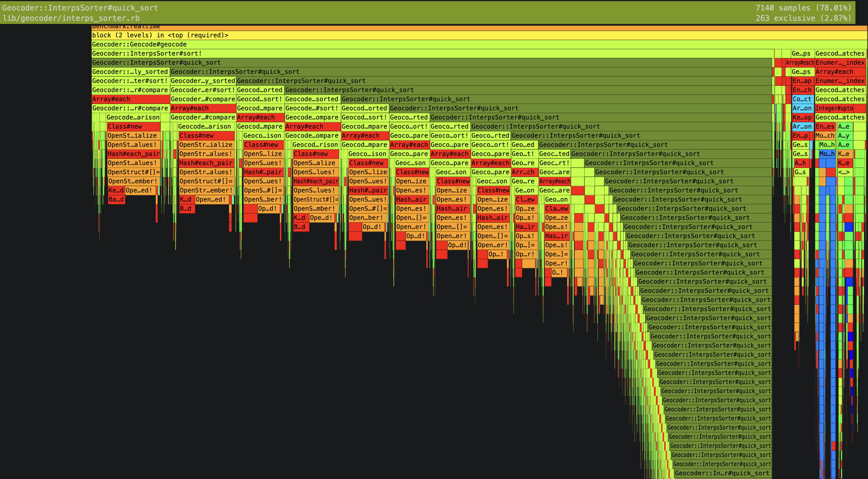Select the red 'Ba…d' frame
This screenshot has width=868, height=479.
click(x=116, y=199)
